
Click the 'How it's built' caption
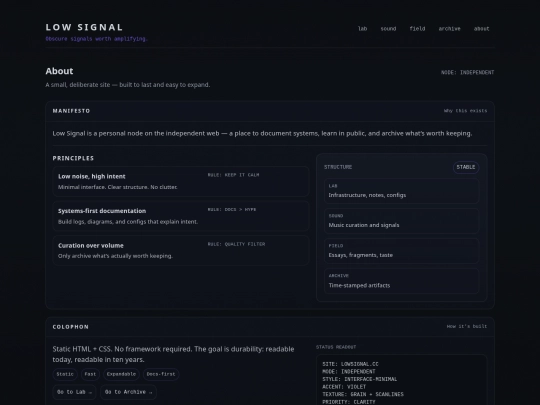point(467,326)
